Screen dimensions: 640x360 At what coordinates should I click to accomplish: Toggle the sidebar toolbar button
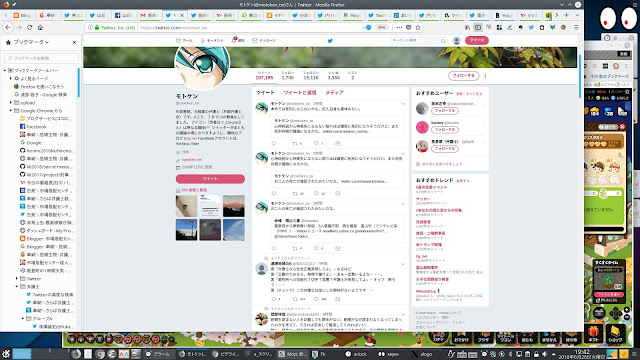click(478, 27)
